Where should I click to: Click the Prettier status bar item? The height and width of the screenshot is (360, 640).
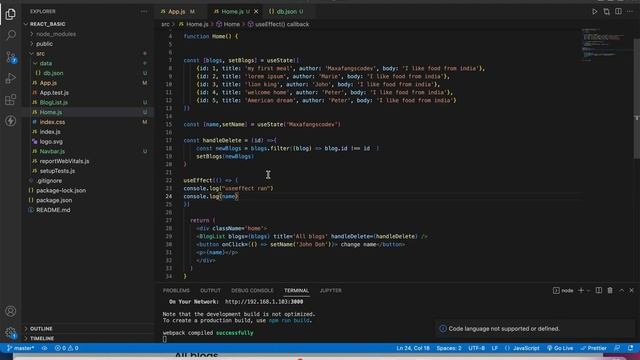[x=593, y=348]
